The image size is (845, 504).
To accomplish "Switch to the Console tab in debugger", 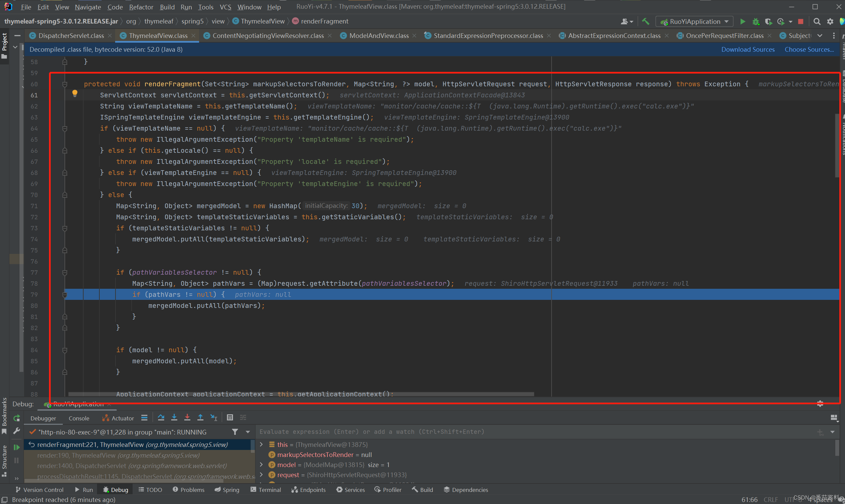I will (79, 418).
